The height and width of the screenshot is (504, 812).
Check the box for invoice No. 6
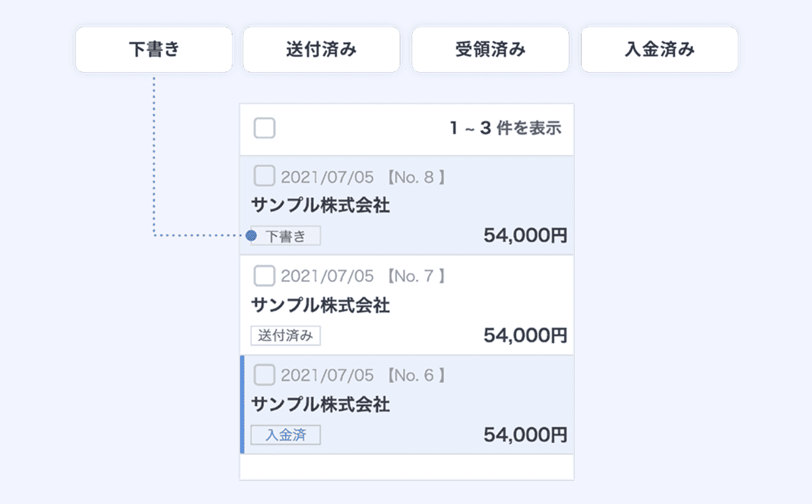point(264,374)
